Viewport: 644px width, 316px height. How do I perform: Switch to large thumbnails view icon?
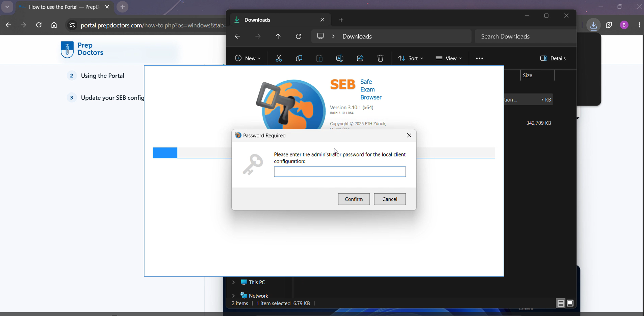[570, 304]
